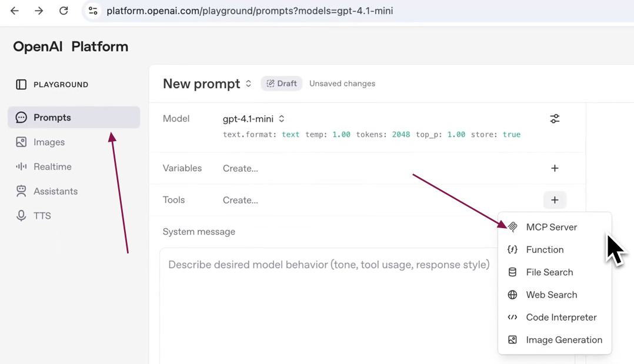Expand prompt selector chevron beside New prompt
This screenshot has width=634, height=364.
(x=248, y=84)
